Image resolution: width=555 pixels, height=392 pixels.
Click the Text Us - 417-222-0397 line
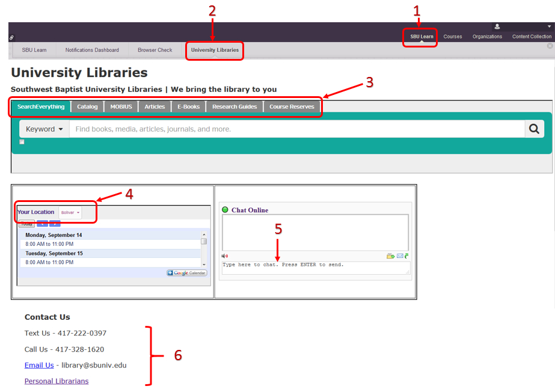click(66, 333)
